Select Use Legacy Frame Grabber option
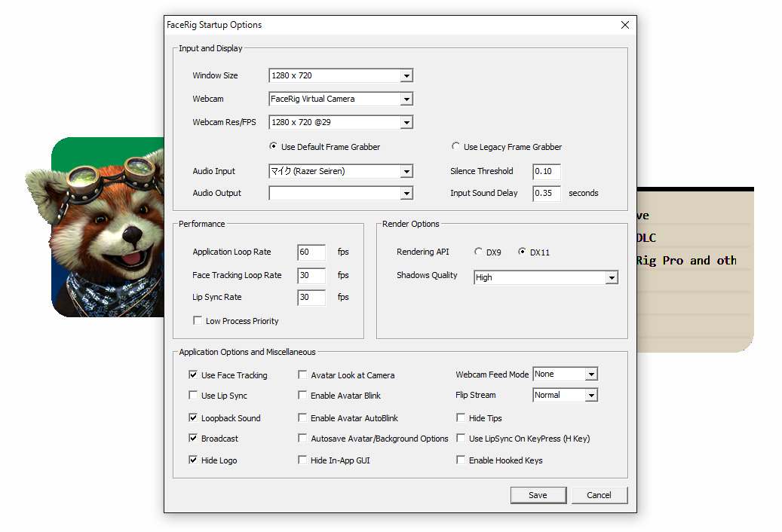This screenshot has height=532, width=782. pyautogui.click(x=455, y=147)
